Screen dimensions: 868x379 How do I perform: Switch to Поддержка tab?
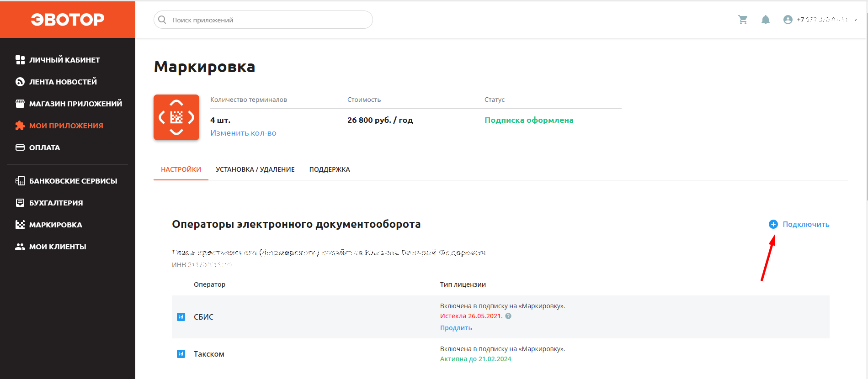coord(330,169)
